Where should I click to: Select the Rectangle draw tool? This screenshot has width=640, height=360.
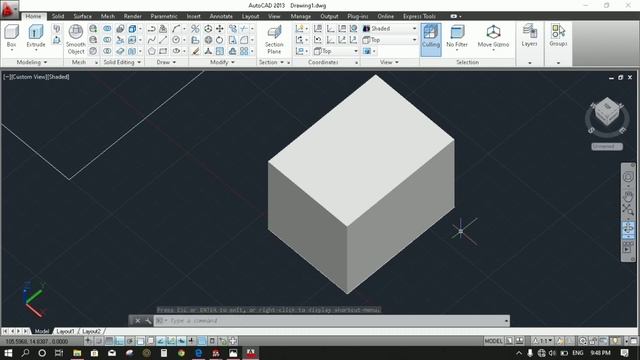pyautogui.click(x=163, y=51)
